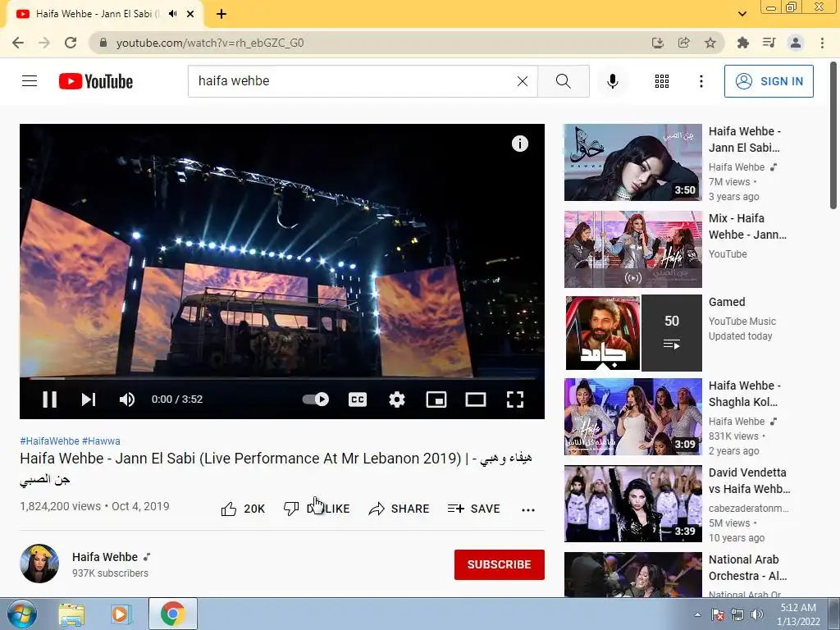Bookmark this page with the star

coord(710,43)
